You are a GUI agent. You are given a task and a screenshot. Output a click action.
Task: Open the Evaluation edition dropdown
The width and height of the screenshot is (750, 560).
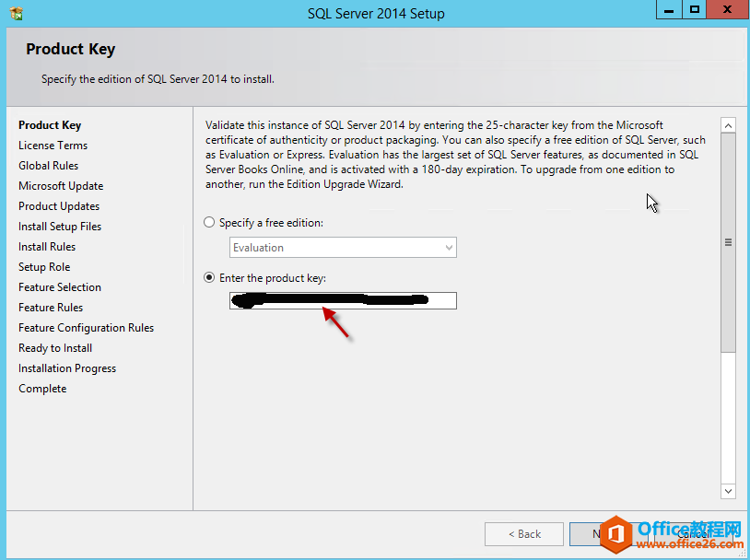(x=343, y=247)
